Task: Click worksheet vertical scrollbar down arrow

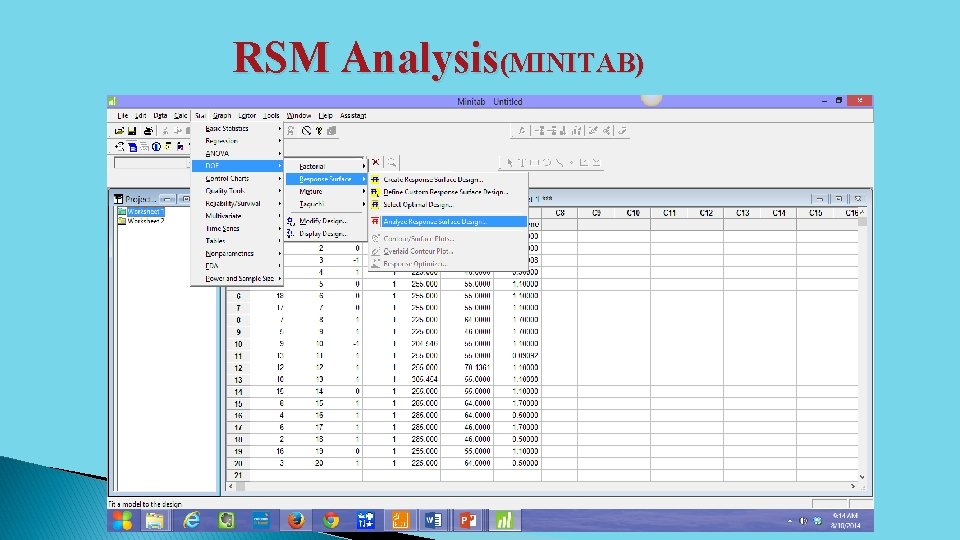Action: 862,476
